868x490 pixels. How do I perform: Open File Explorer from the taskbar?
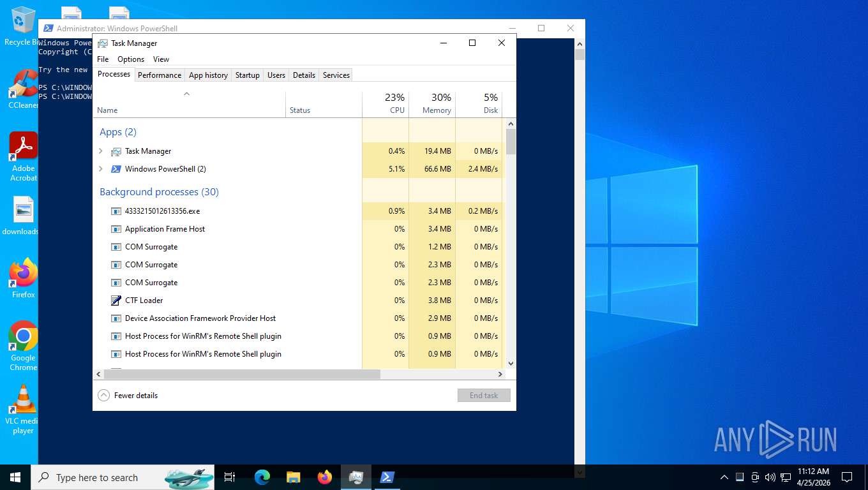[293, 477]
